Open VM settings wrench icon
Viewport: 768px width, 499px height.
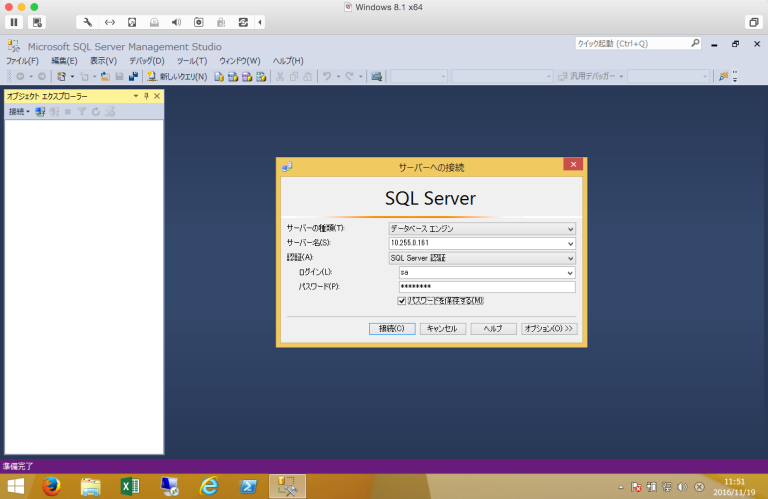click(x=88, y=22)
